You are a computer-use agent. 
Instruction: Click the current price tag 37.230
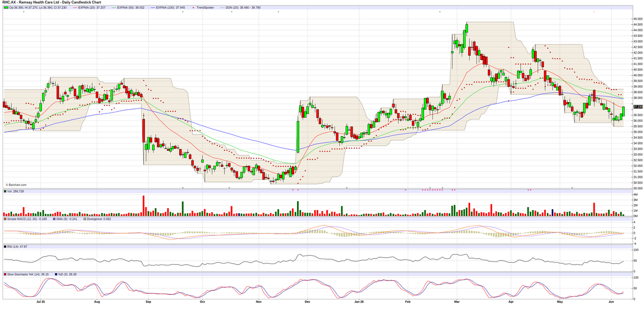637,107
